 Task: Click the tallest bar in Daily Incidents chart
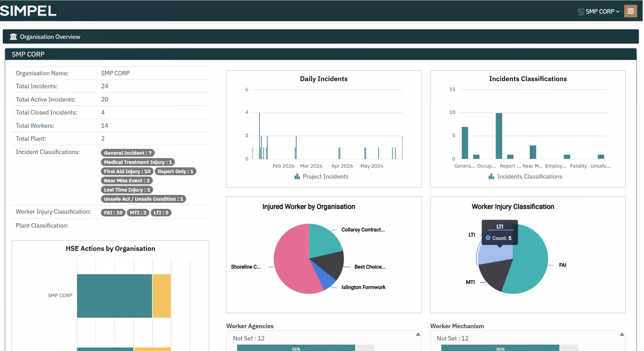pyautogui.click(x=260, y=136)
